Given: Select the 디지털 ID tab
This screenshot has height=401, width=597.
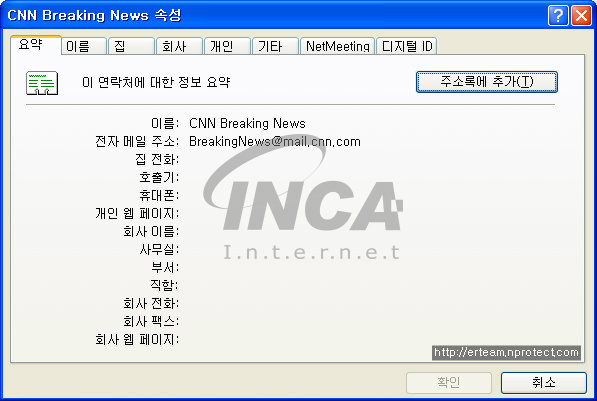Looking at the screenshot, I should [x=407, y=46].
